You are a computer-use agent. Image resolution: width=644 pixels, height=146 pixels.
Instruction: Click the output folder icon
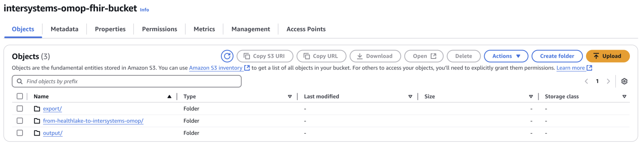[37, 133]
